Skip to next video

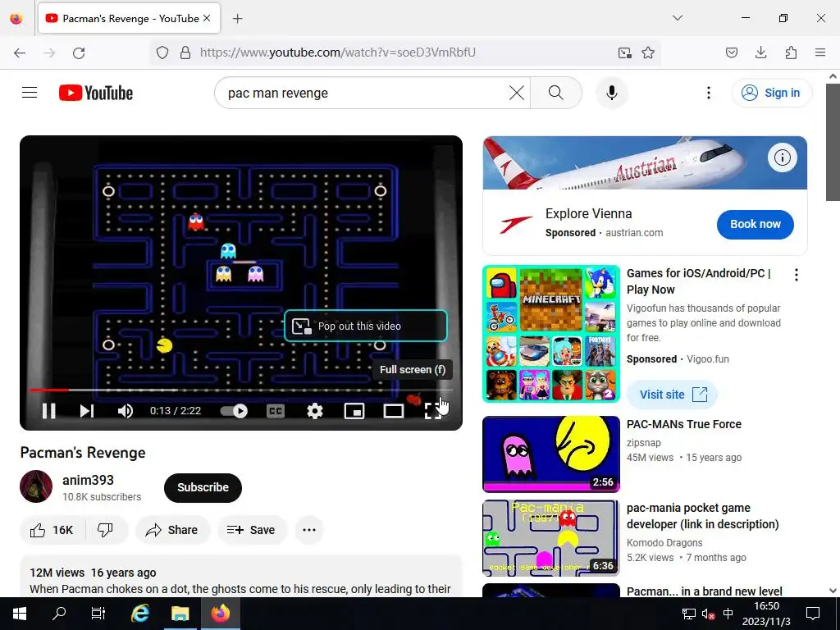pos(87,411)
